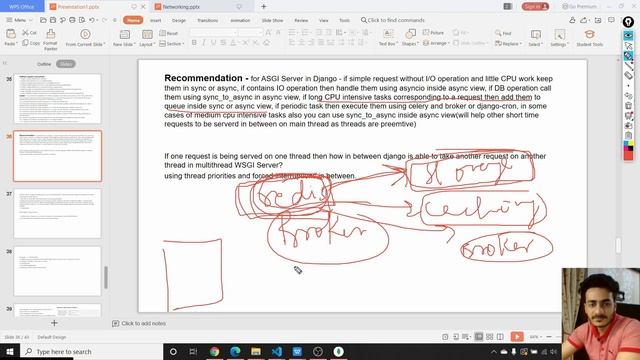Image resolution: width=640 pixels, height=360 pixels.
Task: Click the slide panel vertical scrollbar
Action: click(106, 278)
